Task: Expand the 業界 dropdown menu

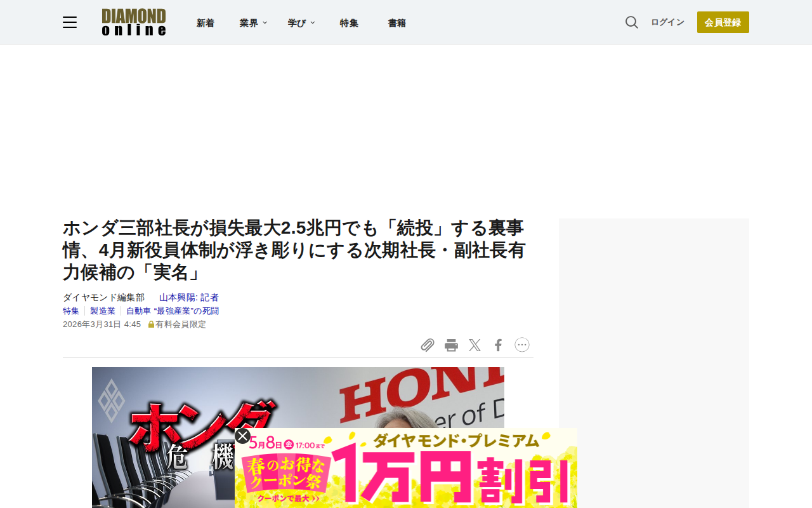Action: (x=253, y=23)
